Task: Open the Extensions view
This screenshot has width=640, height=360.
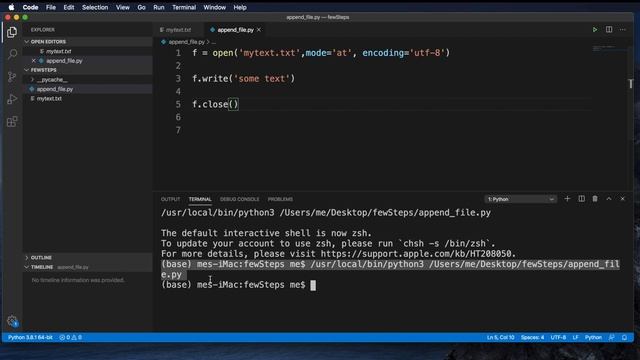Action: [12, 122]
